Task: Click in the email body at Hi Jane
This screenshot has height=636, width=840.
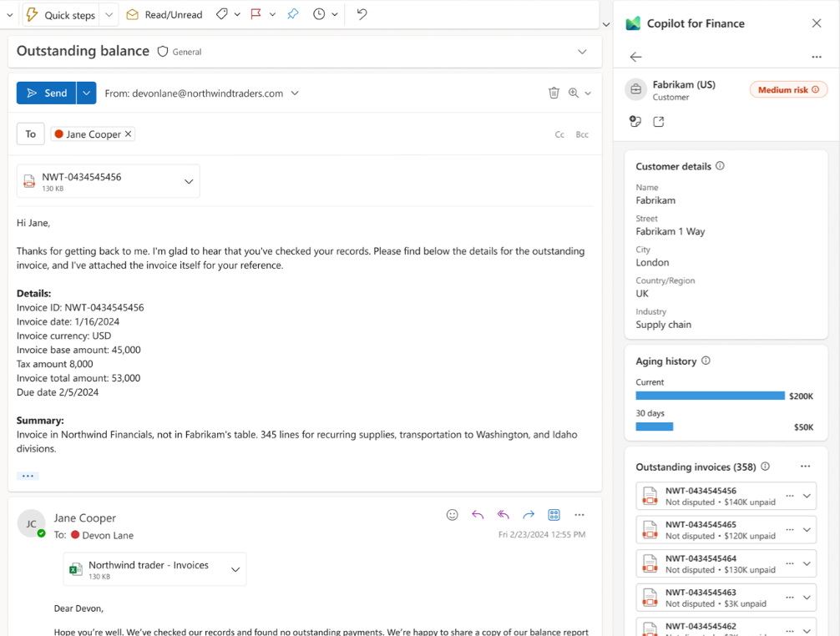Action: pos(33,223)
